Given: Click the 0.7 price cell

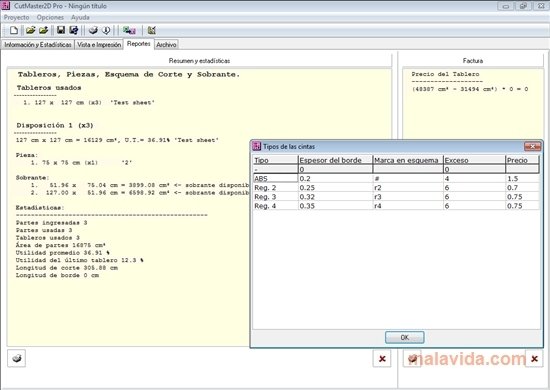Looking at the screenshot, I should point(522,188).
